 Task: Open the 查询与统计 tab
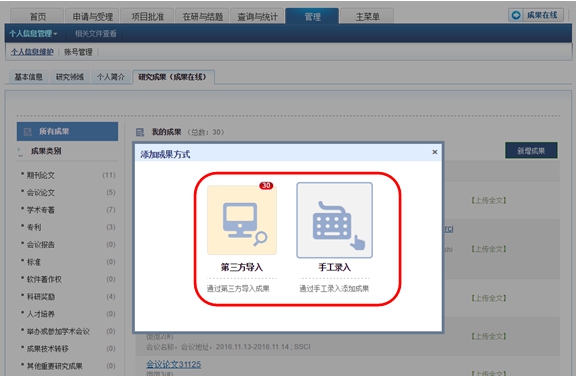257,17
